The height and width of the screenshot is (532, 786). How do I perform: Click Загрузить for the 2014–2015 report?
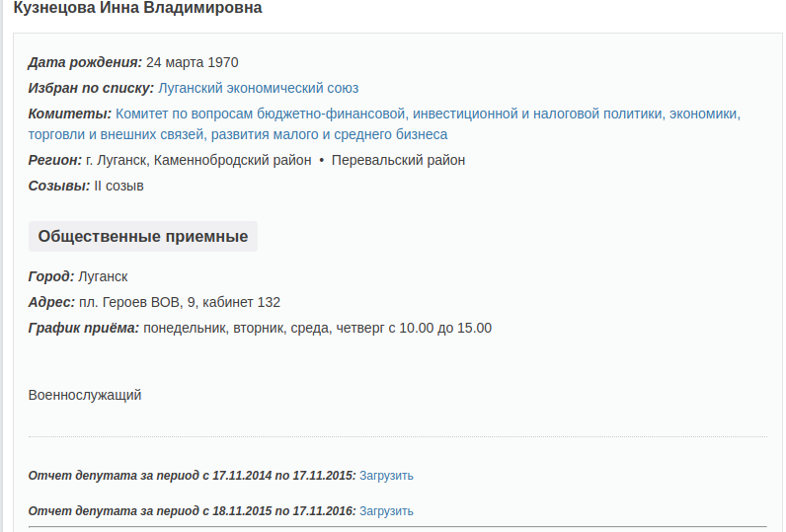click(386, 476)
